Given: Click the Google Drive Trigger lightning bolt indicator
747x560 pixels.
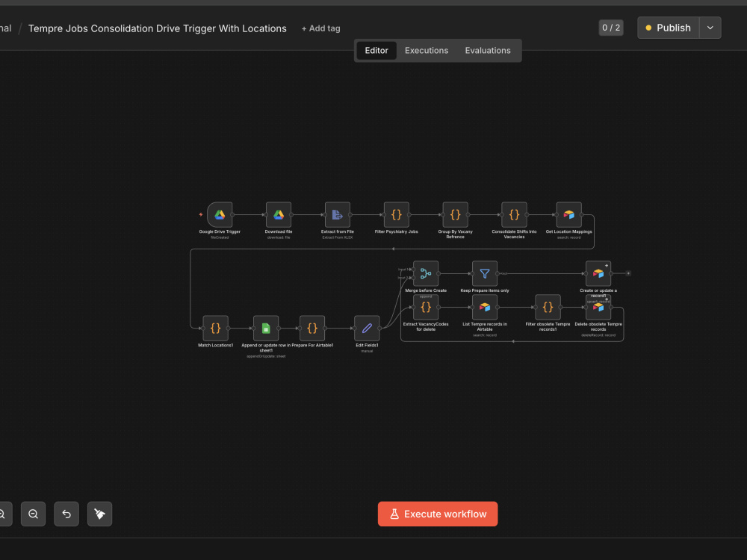Looking at the screenshot, I should [x=201, y=215].
